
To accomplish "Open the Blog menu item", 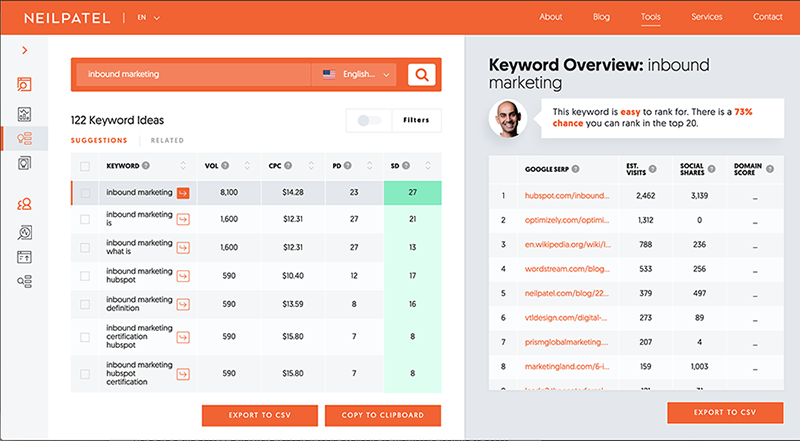I will point(602,17).
